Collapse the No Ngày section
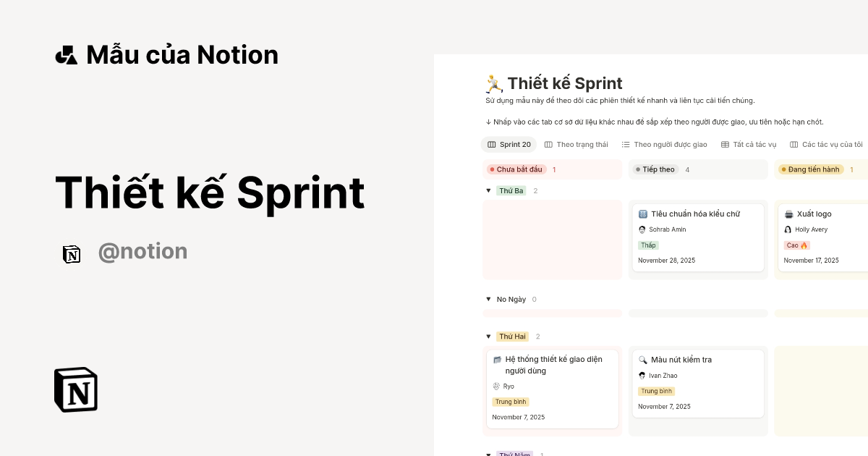The height and width of the screenshot is (456, 868). click(x=488, y=299)
